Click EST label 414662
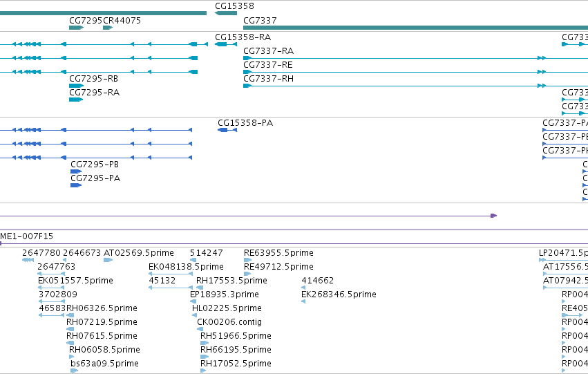The height and width of the screenshot is (374, 588). point(318,281)
